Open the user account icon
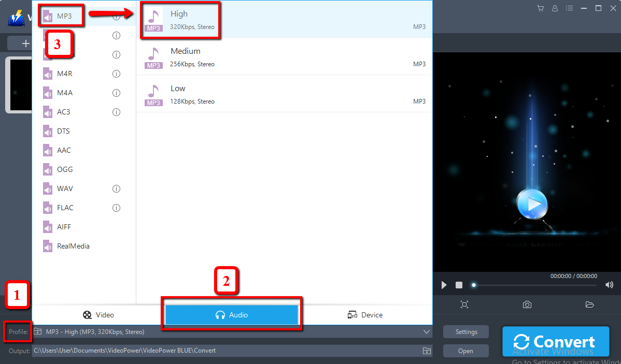This screenshot has height=364, width=621. [554, 8]
